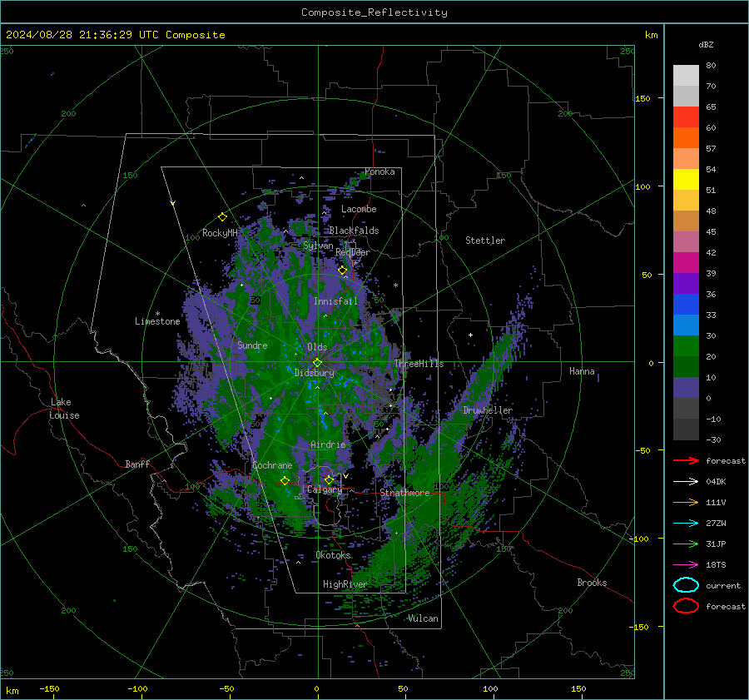This screenshot has height=700, width=749.
Task: Click the dBZ legend heading
Action: click(706, 44)
